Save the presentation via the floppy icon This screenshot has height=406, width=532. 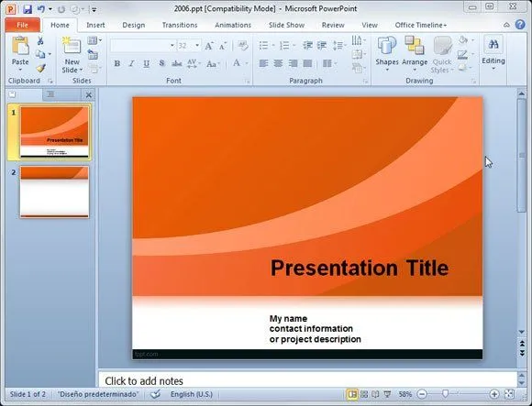pos(28,9)
